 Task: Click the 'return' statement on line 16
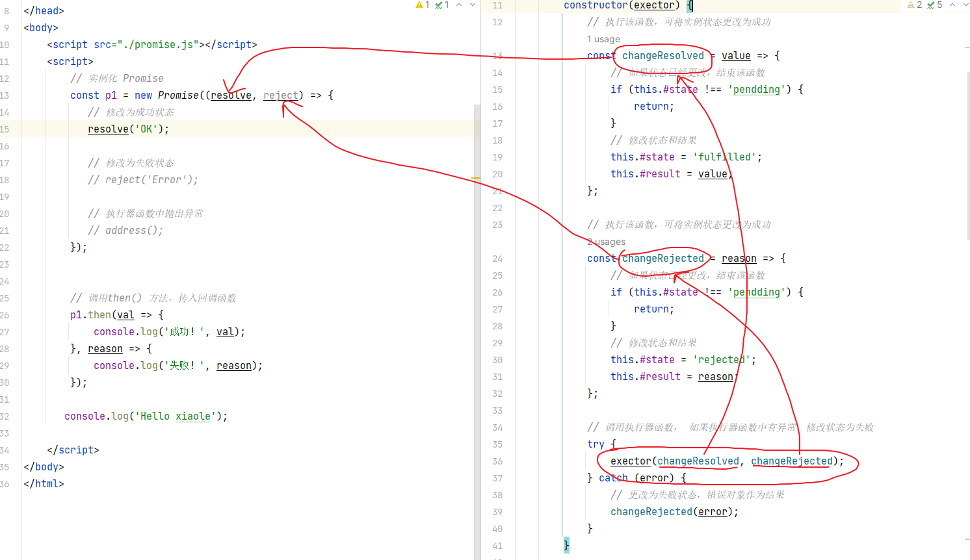[x=654, y=107]
